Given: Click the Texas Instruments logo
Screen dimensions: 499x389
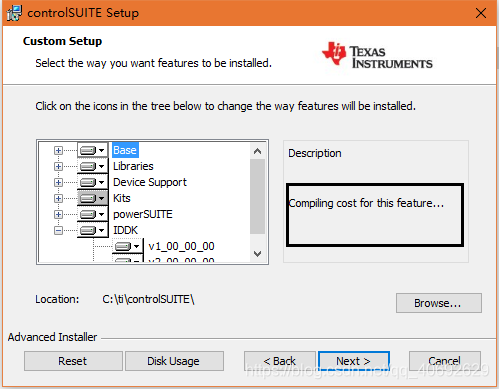Looking at the screenshot, I should tap(377, 55).
